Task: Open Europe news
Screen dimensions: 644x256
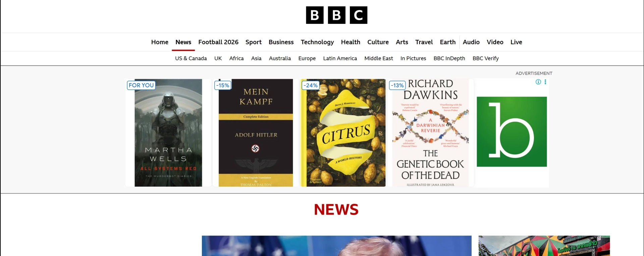Action: click(307, 58)
